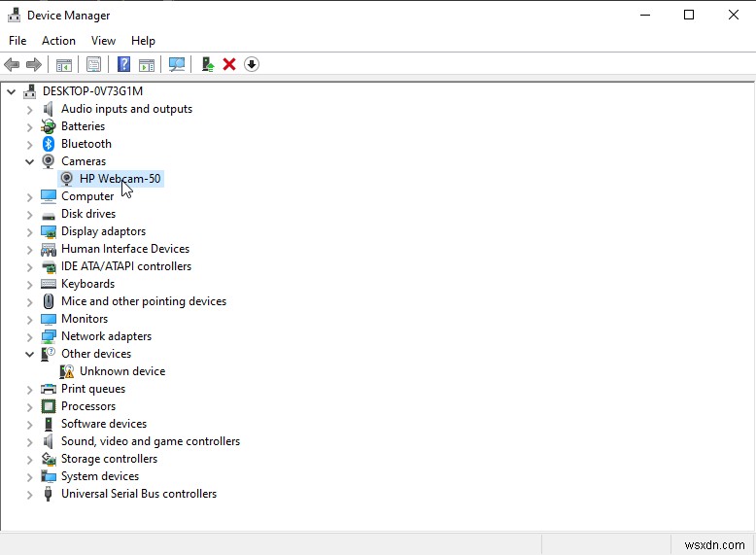Select the Batteries label
Image resolution: width=756 pixels, height=555 pixels.
[83, 126]
